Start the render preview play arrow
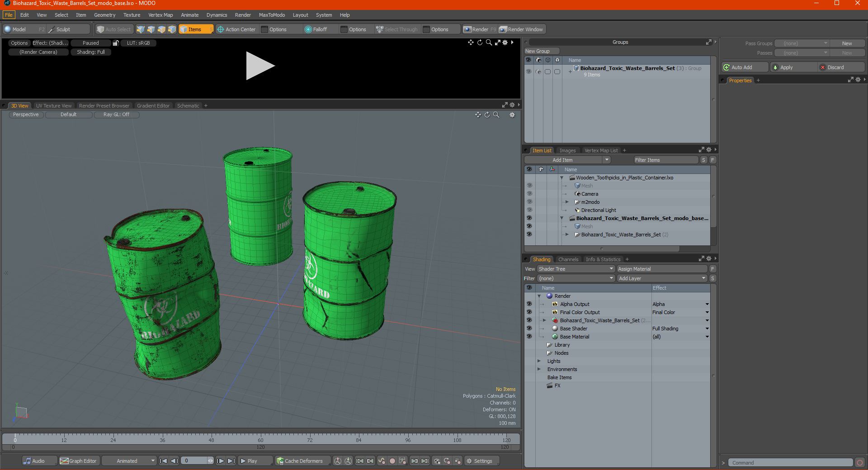This screenshot has height=470, width=868. click(260, 66)
